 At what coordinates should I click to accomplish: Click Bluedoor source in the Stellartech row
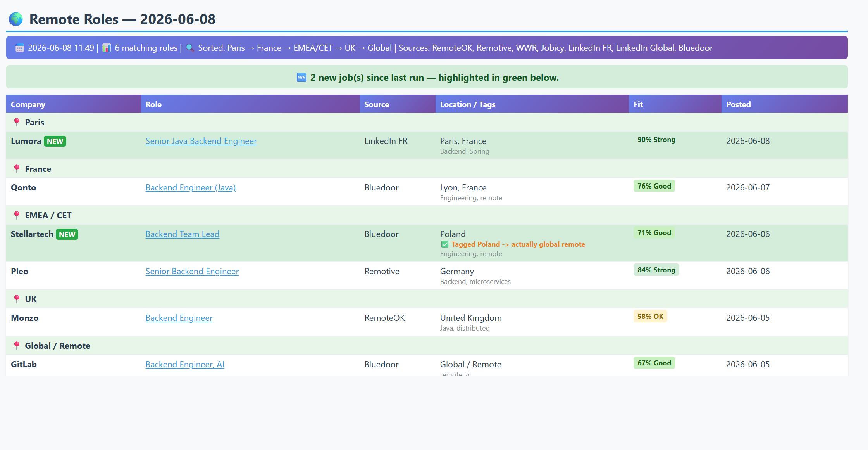(x=381, y=234)
